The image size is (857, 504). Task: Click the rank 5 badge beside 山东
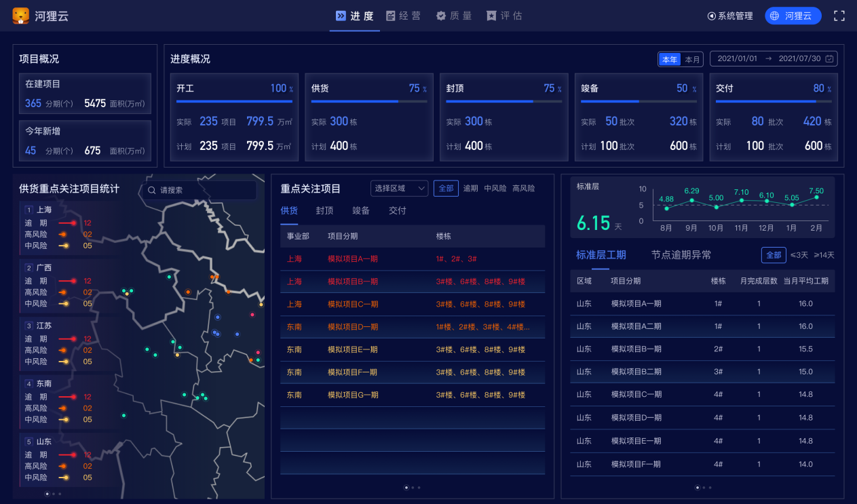(x=28, y=442)
